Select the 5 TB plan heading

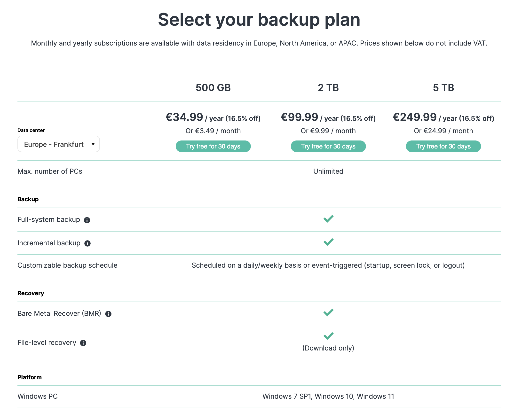[x=443, y=88]
